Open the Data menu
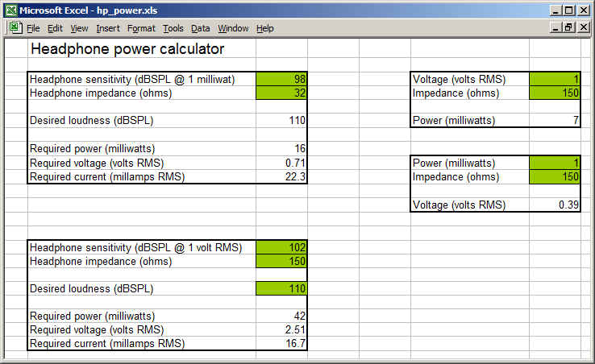 coord(200,28)
